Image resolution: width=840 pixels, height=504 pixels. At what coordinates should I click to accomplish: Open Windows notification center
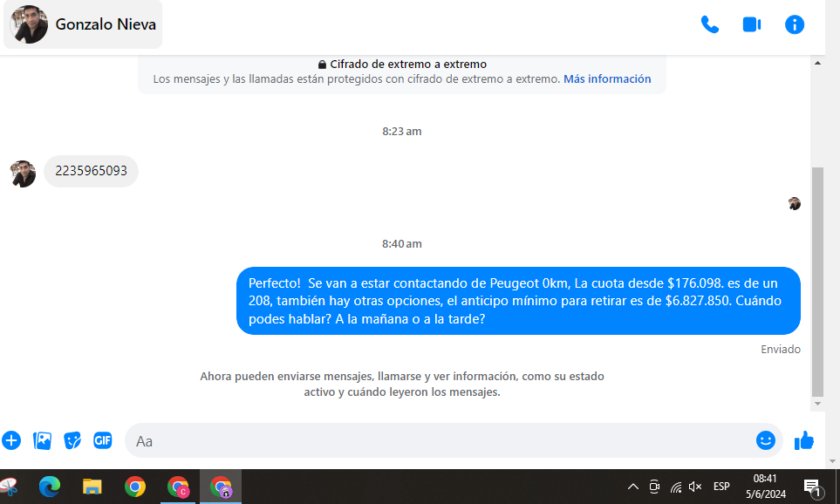coord(812,487)
